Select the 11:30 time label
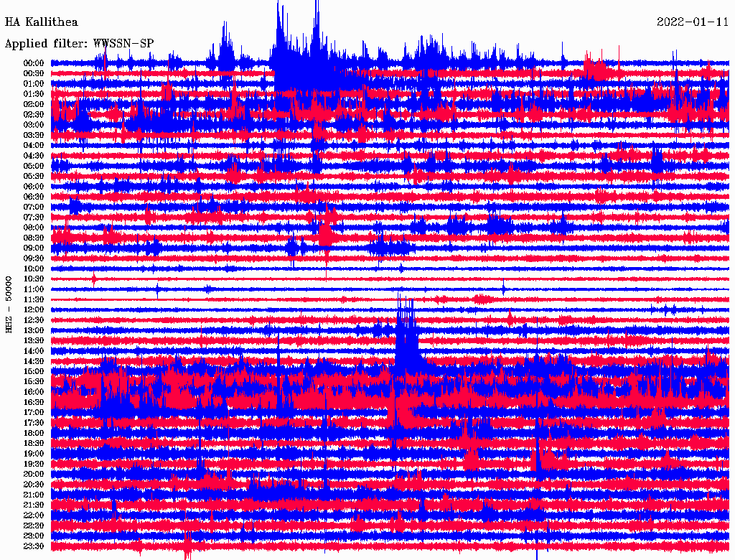The width and height of the screenshot is (735, 560). coord(34,299)
